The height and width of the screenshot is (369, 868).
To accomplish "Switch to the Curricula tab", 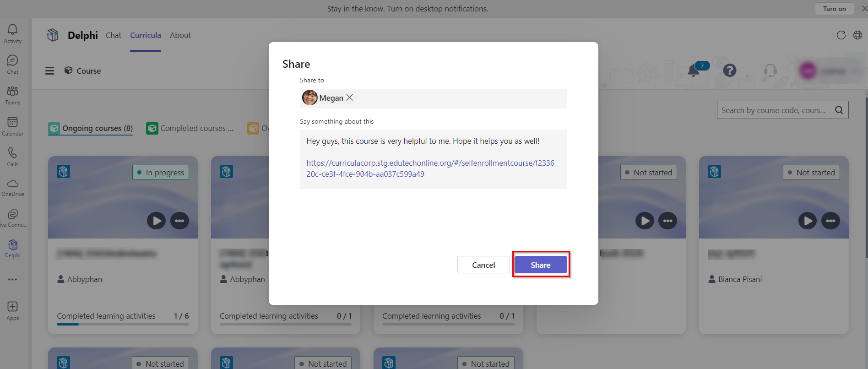I will click(x=146, y=35).
